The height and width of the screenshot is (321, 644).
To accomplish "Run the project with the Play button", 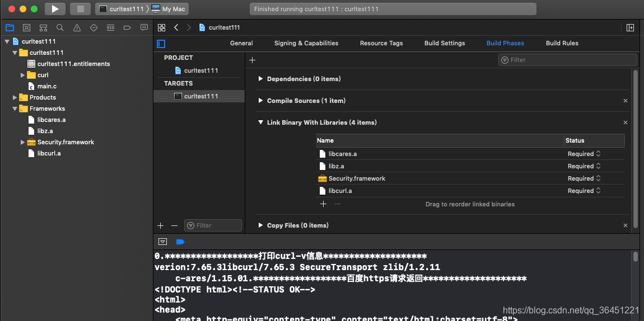I will tap(55, 8).
